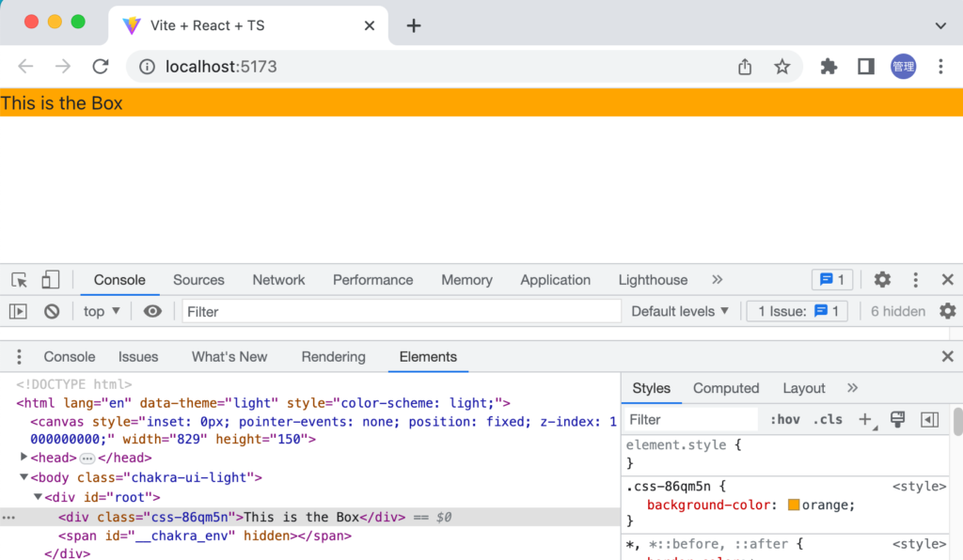
Task: Activate the inspect element picker icon
Action: [19, 280]
